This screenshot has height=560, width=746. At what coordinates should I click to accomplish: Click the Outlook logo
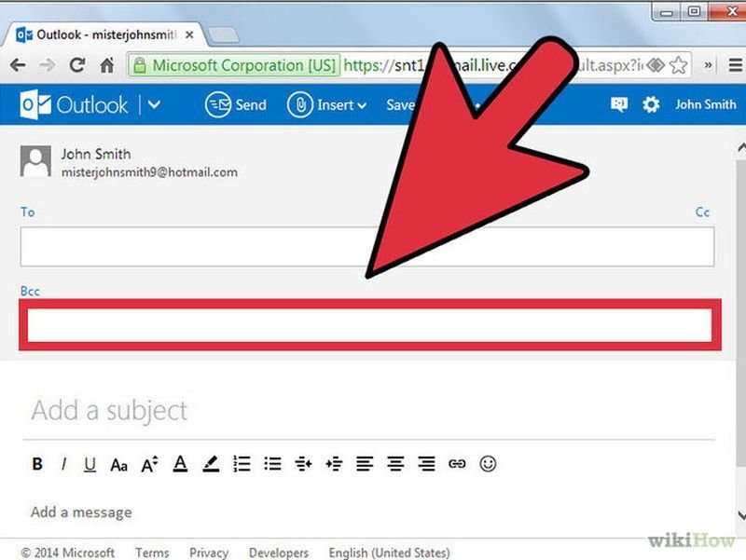pyautogui.click(x=75, y=104)
